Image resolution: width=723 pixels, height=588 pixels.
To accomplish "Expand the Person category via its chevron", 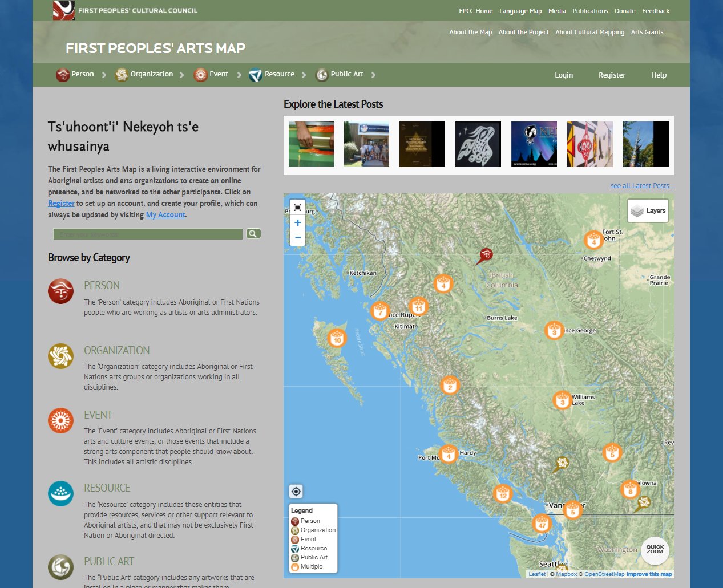I will [104, 74].
